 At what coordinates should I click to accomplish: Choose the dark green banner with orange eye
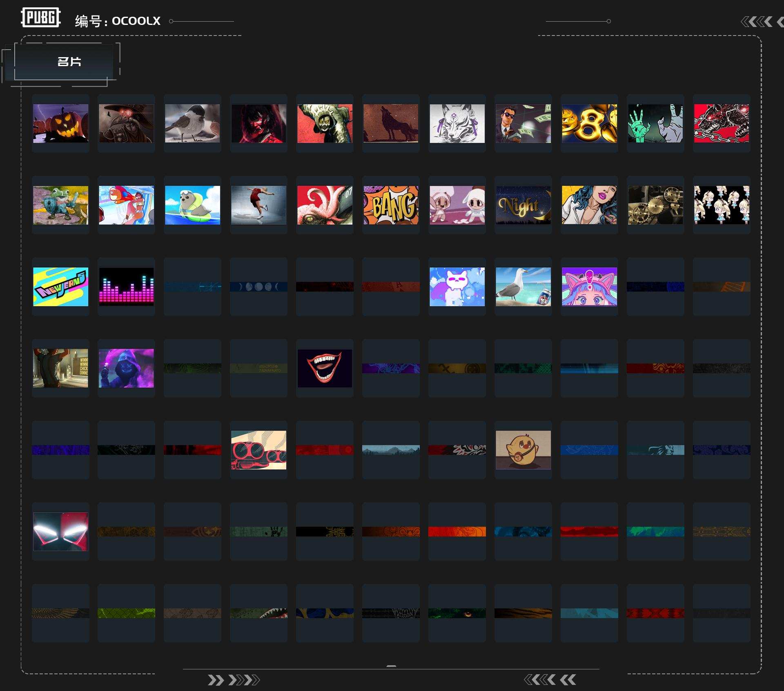457,613
